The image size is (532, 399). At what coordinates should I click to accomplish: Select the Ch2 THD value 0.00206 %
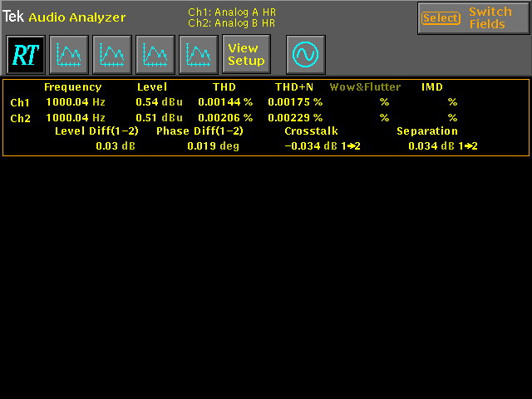tap(224, 118)
